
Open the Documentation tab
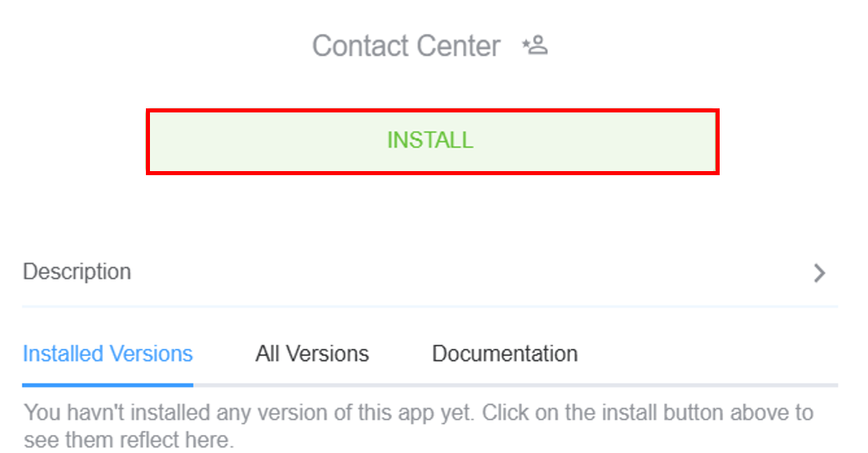point(504,354)
